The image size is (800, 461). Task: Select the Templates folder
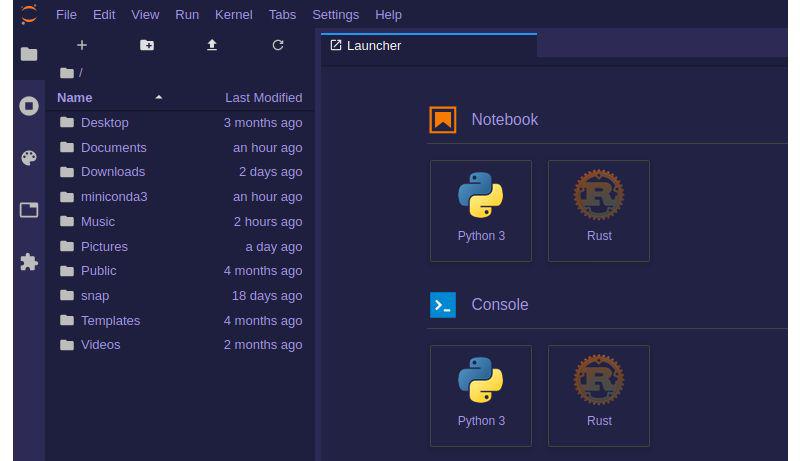coord(181,320)
